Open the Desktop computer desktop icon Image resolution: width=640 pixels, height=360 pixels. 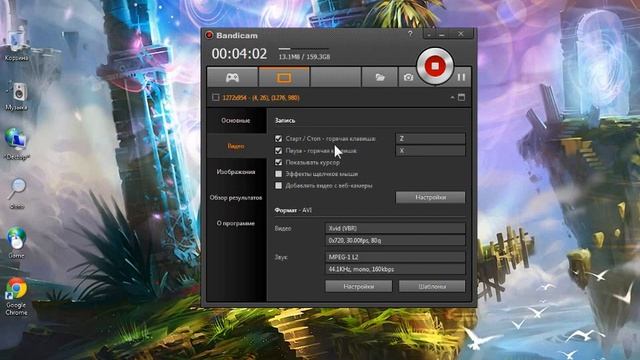(x=16, y=144)
